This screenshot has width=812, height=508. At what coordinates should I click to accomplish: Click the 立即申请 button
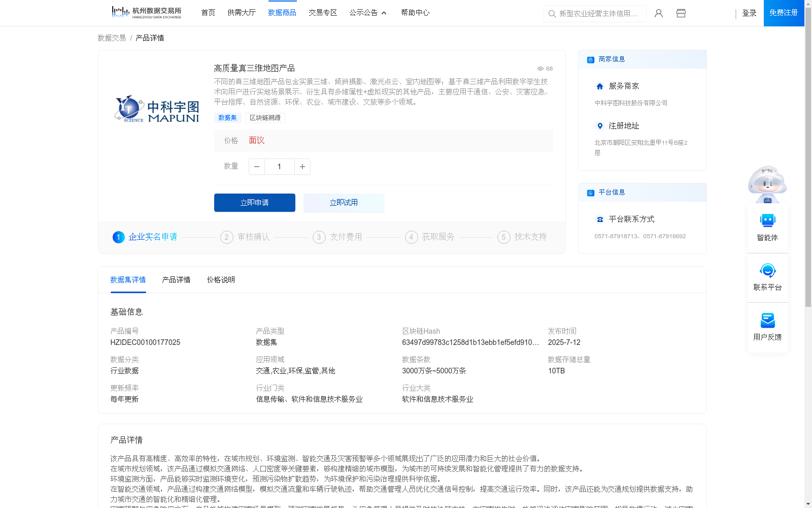[255, 203]
